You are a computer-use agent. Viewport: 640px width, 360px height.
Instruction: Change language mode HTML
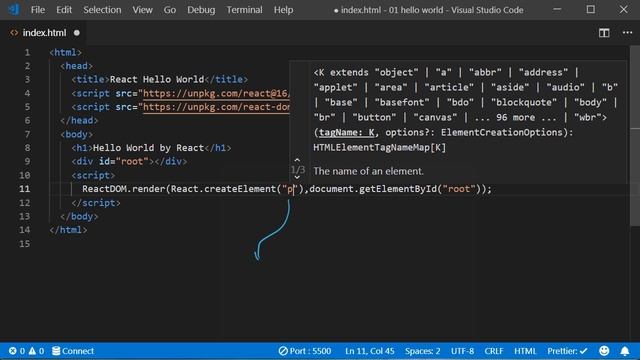tap(525, 351)
